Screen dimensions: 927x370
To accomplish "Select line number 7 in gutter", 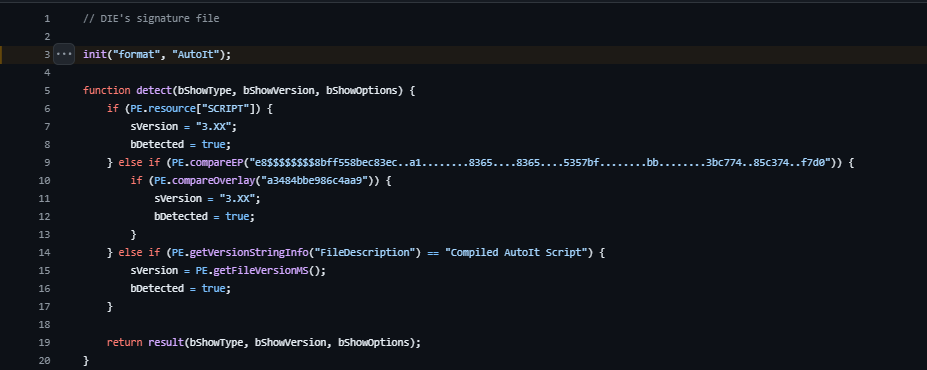I will coord(47,126).
